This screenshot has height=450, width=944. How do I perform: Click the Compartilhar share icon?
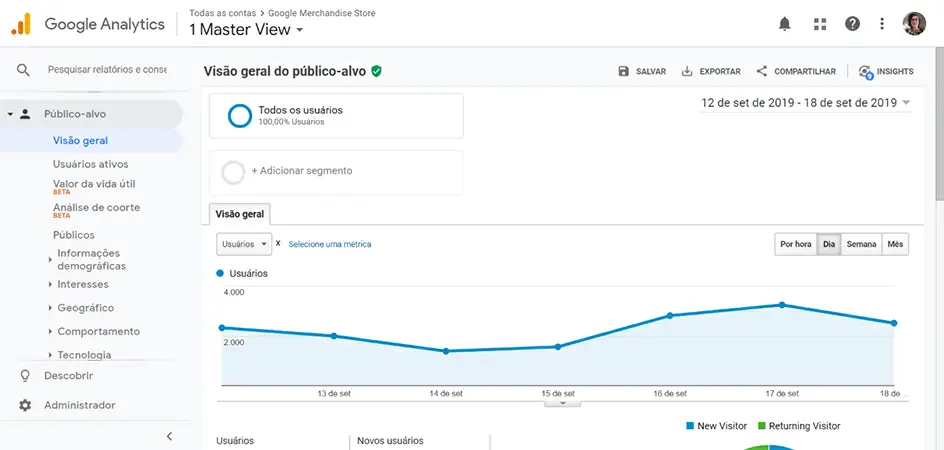pyautogui.click(x=762, y=71)
